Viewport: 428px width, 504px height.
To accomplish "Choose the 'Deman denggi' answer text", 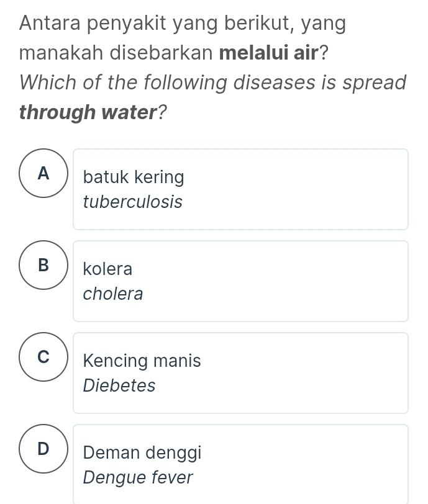I will (x=142, y=452).
